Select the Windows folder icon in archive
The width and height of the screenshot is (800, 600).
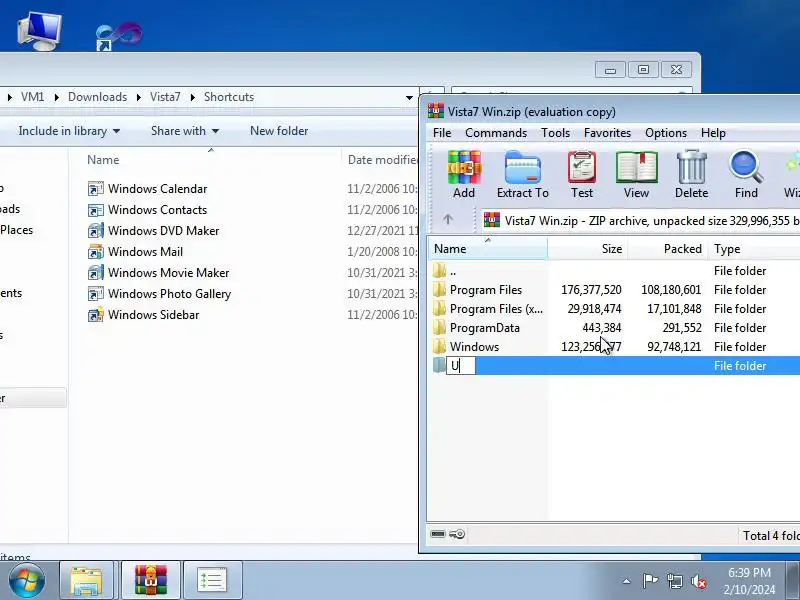439,346
